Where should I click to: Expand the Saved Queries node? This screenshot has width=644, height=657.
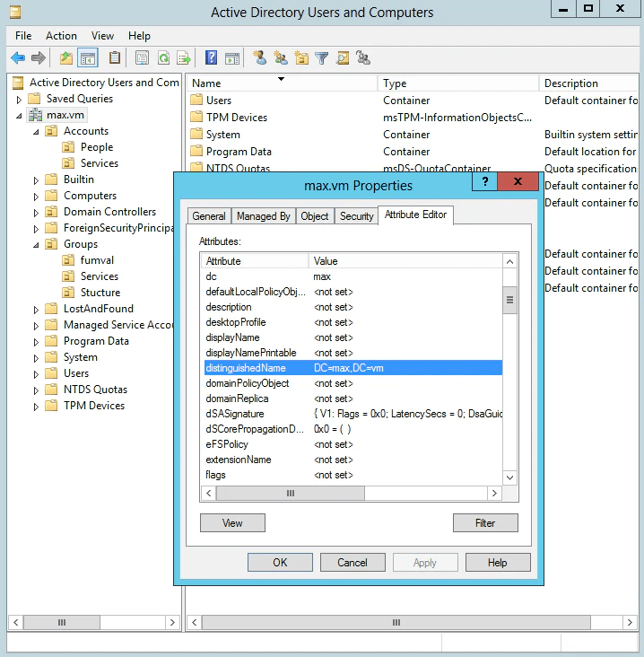19,100
